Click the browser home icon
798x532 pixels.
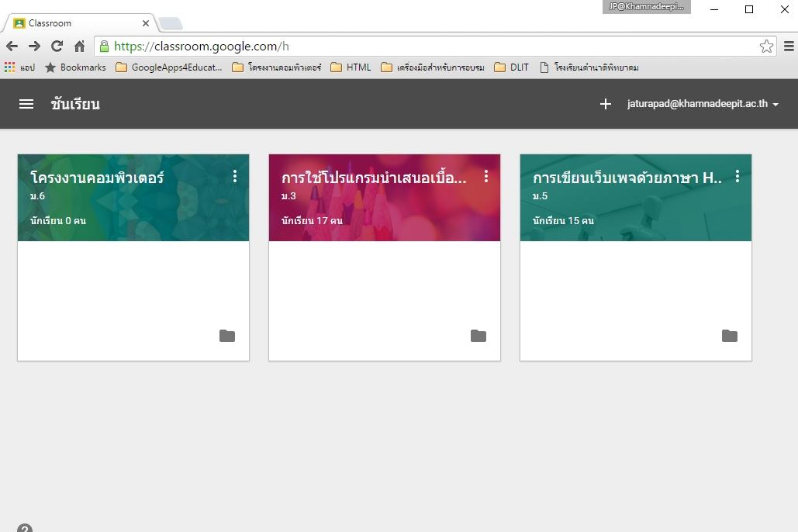click(79, 47)
